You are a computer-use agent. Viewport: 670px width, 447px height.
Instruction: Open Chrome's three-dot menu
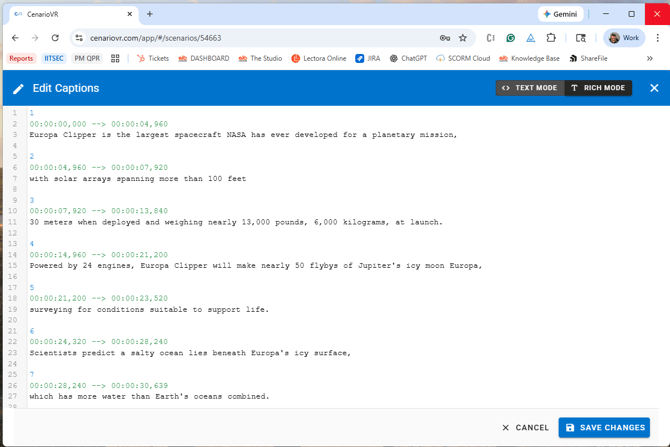(657, 38)
